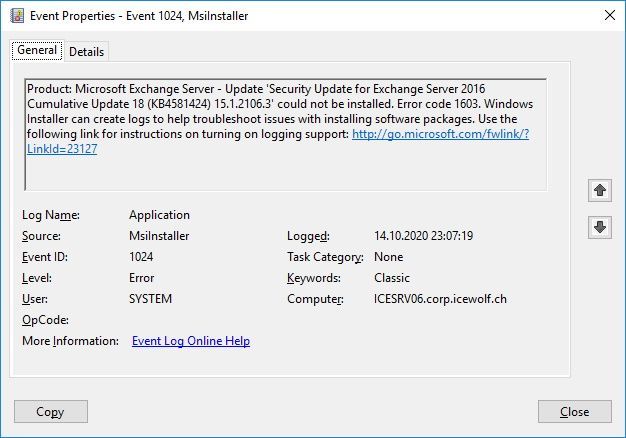Click the Close button
Image resolution: width=626 pixels, height=438 pixels.
point(574,412)
